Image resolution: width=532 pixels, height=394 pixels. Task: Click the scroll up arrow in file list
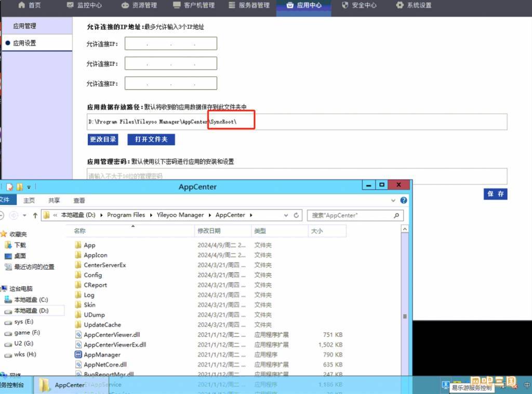(x=404, y=229)
